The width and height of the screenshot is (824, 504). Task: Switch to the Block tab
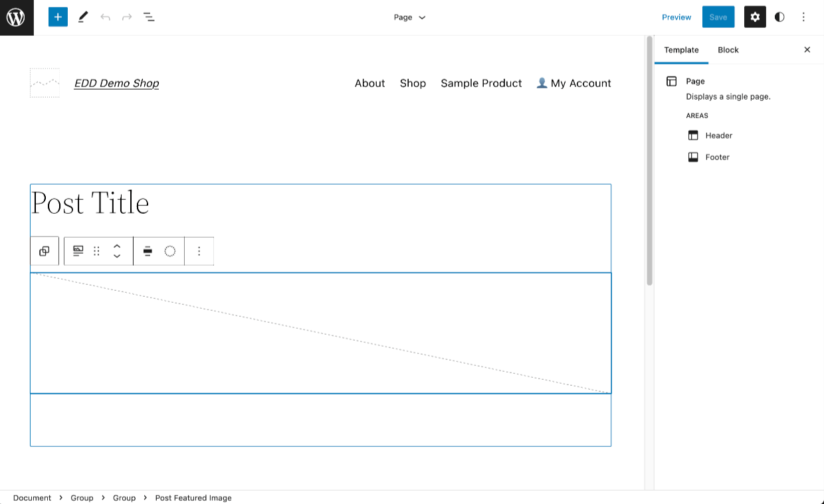tap(728, 50)
